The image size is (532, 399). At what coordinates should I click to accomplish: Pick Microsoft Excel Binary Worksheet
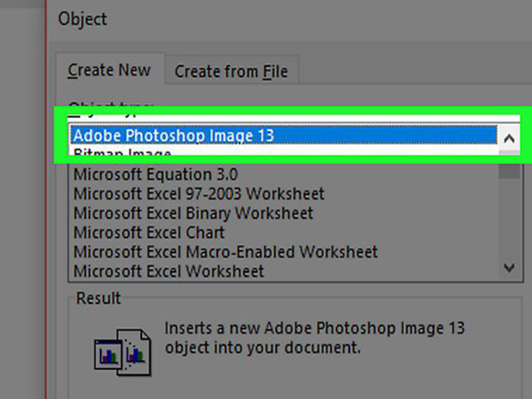pyautogui.click(x=193, y=213)
